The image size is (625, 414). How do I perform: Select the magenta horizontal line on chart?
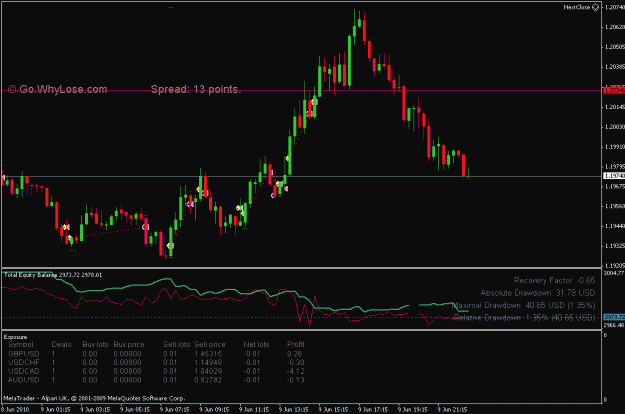pos(301,91)
